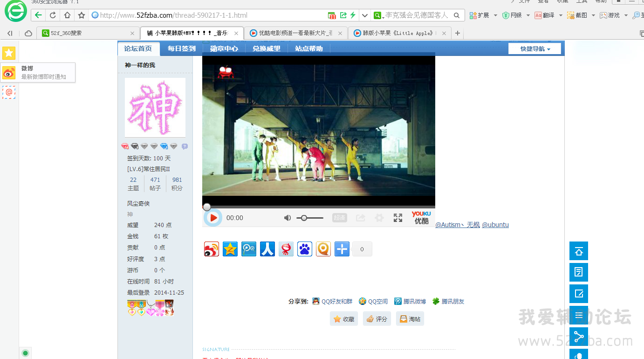Image resolution: width=644 pixels, height=359 pixels.
Task: Click the floating list menu button
Action: 579,315
